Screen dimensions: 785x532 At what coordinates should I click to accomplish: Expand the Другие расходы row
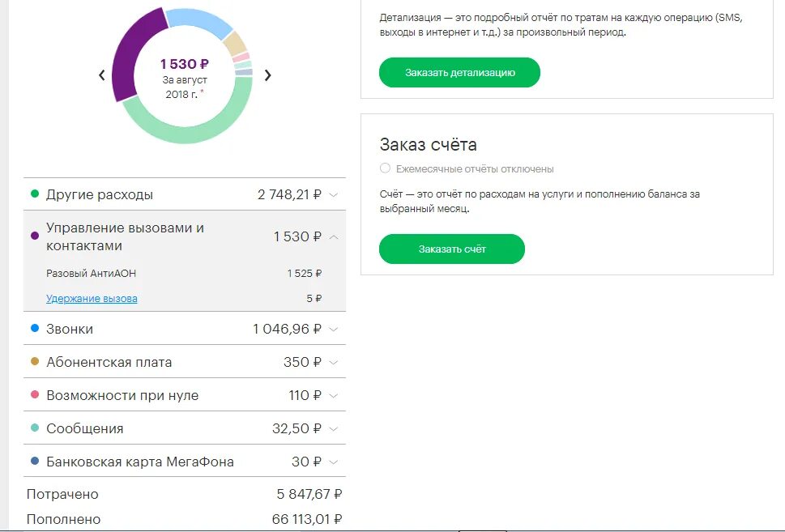pyautogui.click(x=334, y=194)
